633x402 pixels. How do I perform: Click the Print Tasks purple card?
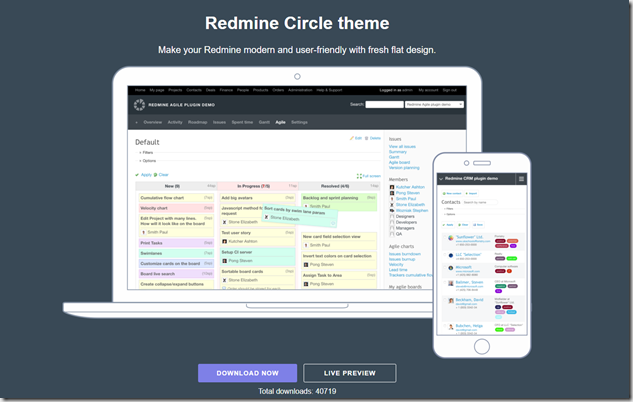tap(176, 243)
